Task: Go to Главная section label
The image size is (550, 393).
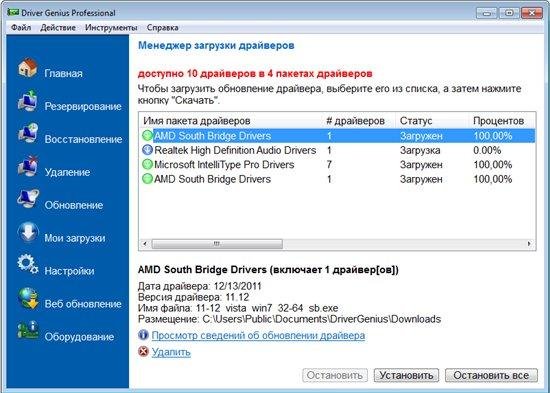Action: coord(63,73)
